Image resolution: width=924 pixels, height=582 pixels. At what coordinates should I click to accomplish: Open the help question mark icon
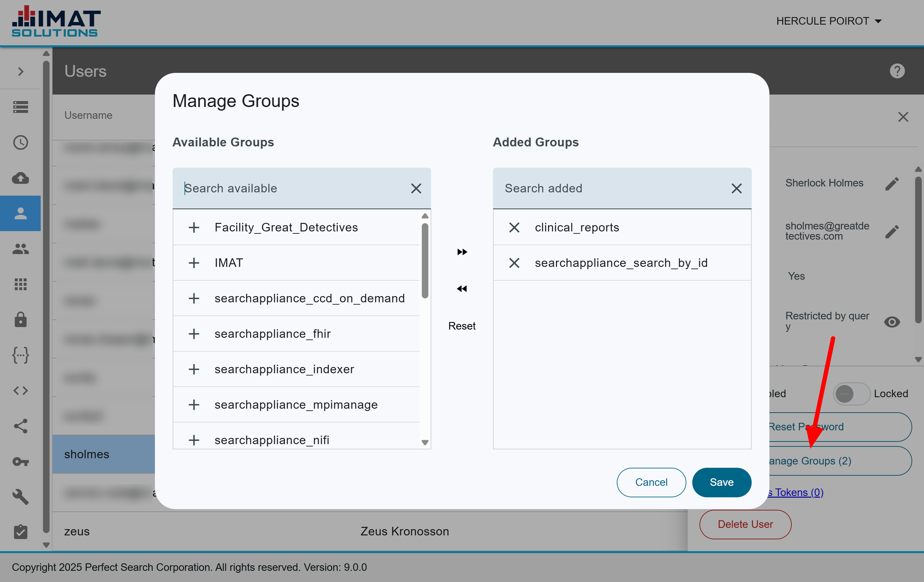[897, 71]
